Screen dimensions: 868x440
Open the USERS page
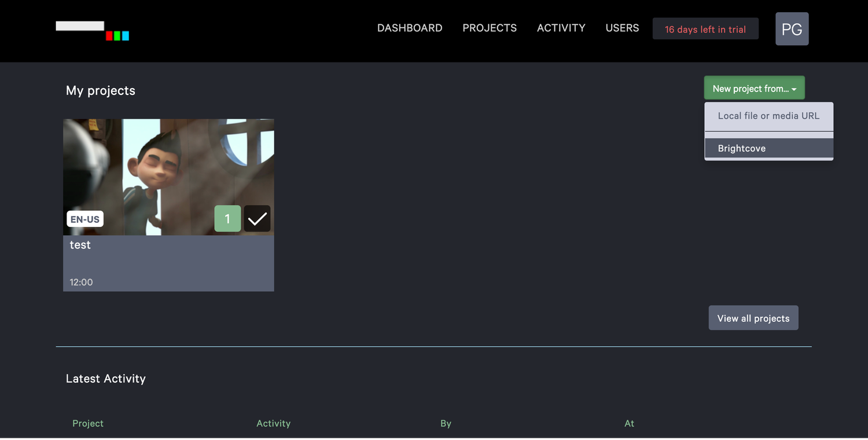click(622, 28)
